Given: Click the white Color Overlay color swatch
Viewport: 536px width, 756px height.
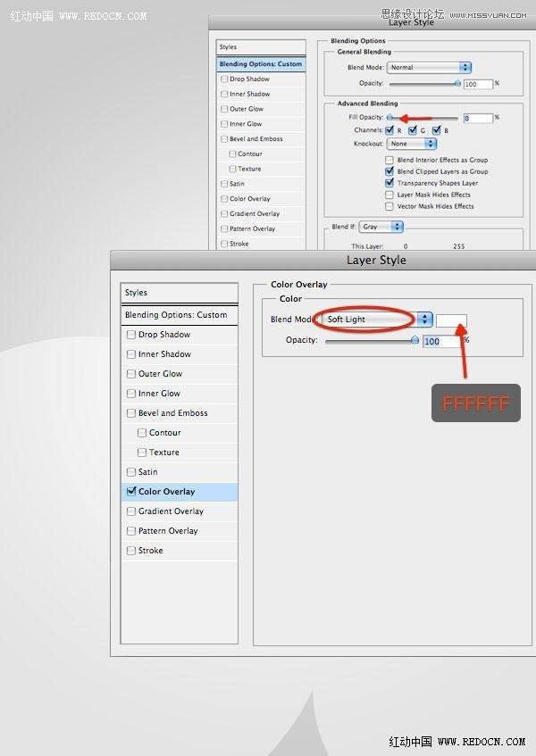Looking at the screenshot, I should (x=451, y=320).
